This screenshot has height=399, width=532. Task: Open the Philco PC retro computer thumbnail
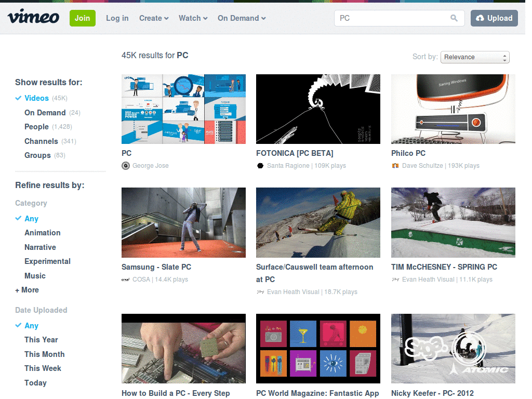coord(453,109)
